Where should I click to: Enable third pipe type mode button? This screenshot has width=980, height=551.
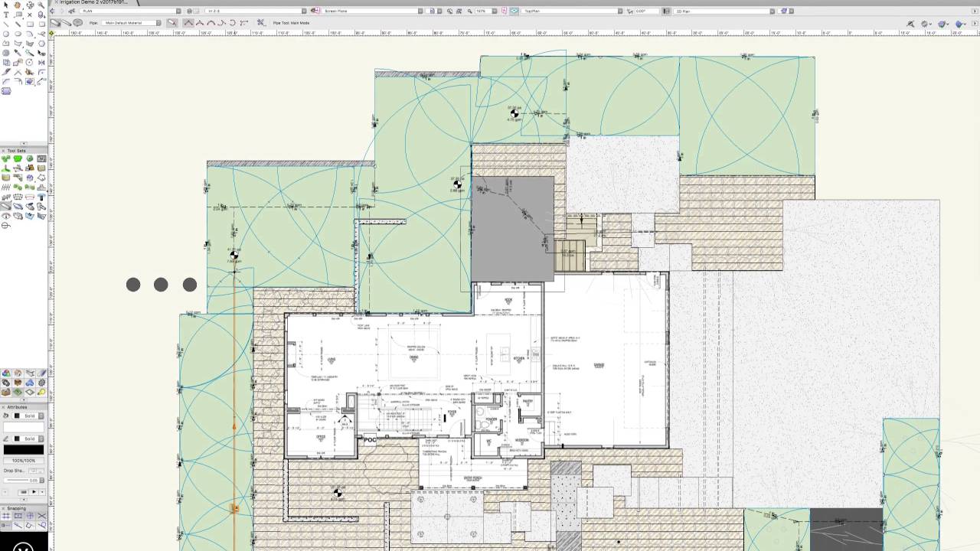(x=77, y=23)
